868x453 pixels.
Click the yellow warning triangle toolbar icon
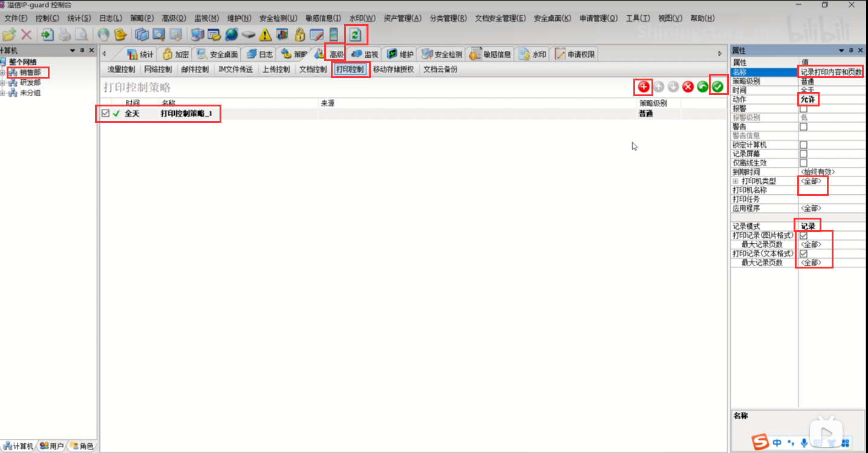[x=265, y=34]
